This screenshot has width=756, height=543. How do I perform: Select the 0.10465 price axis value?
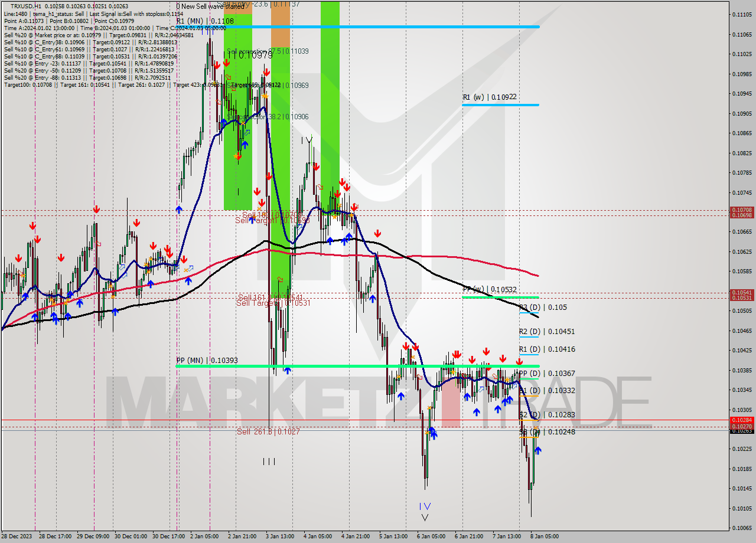point(742,331)
